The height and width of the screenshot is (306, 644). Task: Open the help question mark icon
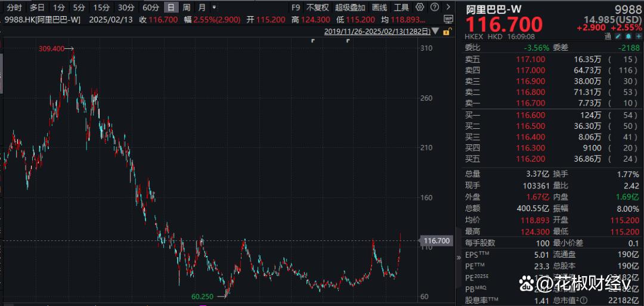(435, 7)
